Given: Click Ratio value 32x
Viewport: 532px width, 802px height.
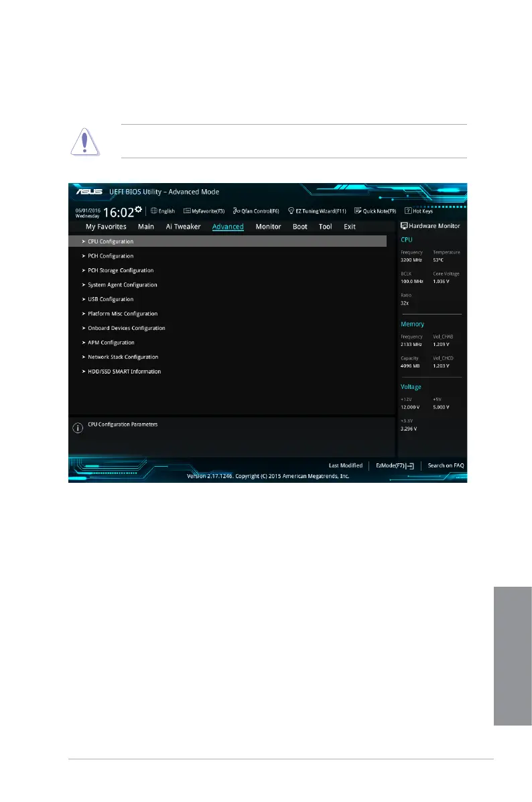Looking at the screenshot, I should (x=405, y=303).
